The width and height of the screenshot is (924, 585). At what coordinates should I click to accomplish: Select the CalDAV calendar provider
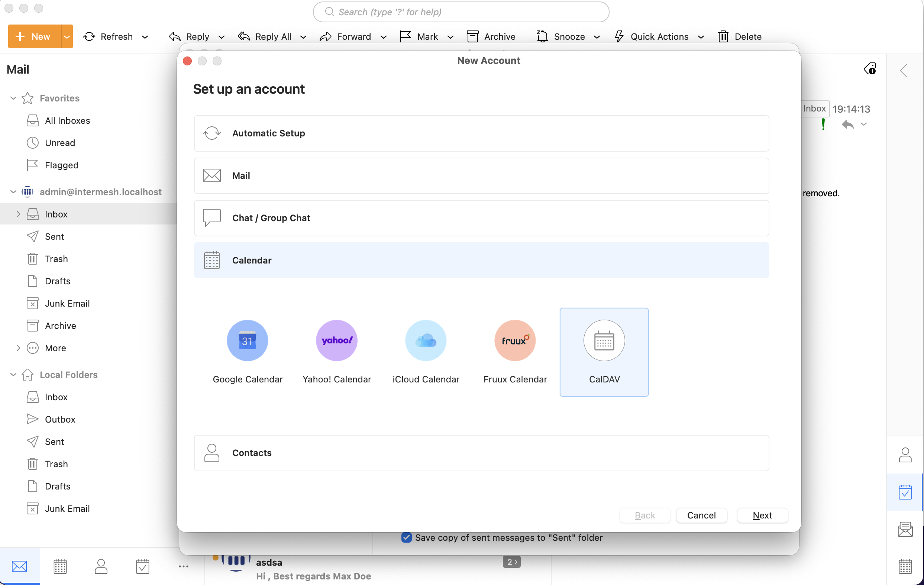604,351
